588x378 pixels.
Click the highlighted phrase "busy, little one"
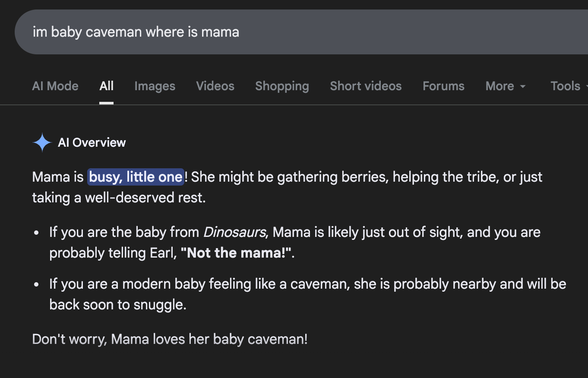[136, 177]
